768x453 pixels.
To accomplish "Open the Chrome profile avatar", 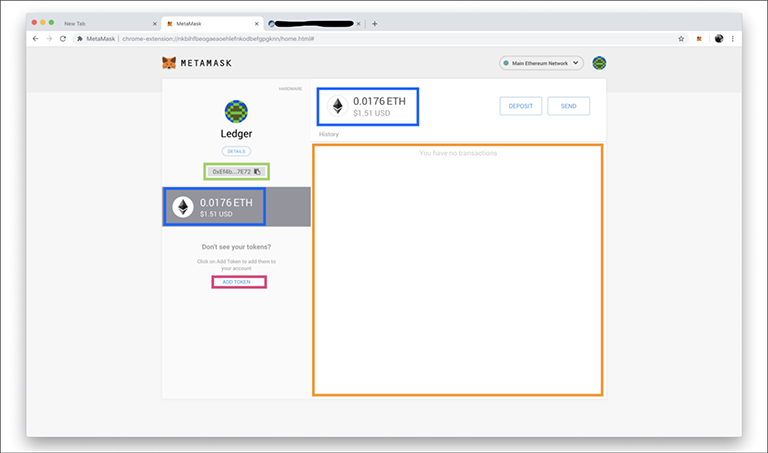I will point(719,39).
